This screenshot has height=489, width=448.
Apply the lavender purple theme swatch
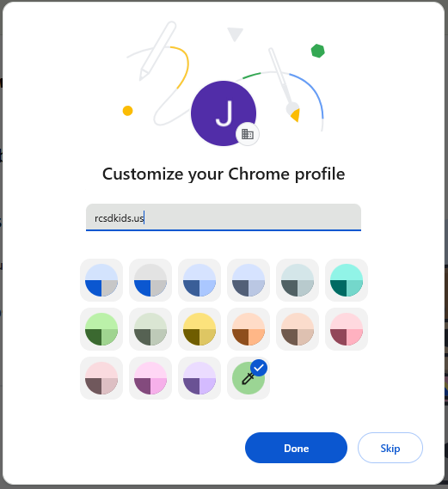(199, 378)
